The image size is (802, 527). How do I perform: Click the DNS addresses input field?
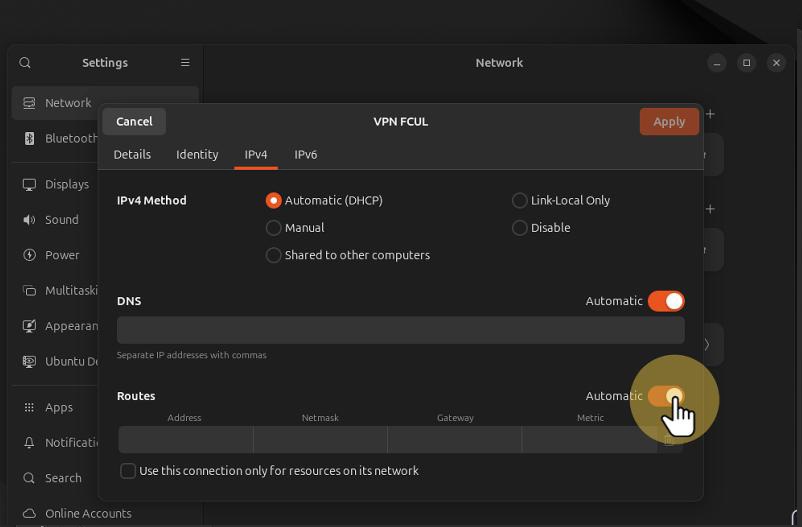point(400,330)
